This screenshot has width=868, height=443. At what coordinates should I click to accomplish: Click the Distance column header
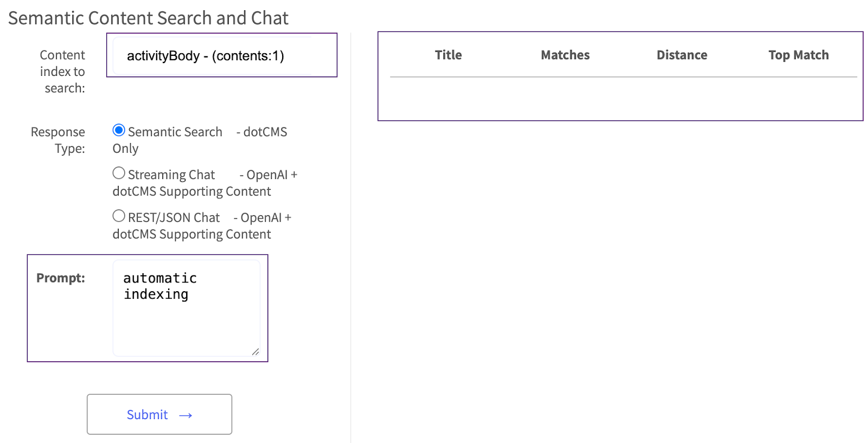(x=681, y=55)
